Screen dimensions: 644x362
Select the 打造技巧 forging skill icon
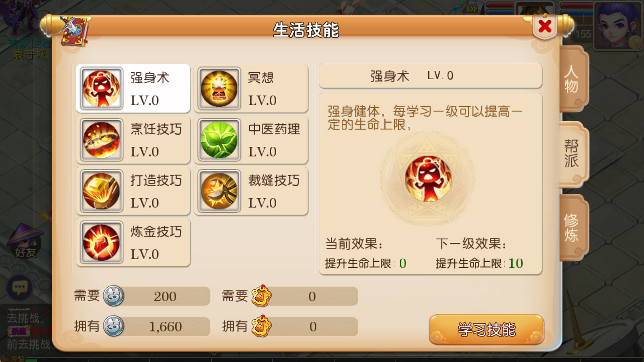coord(101,191)
